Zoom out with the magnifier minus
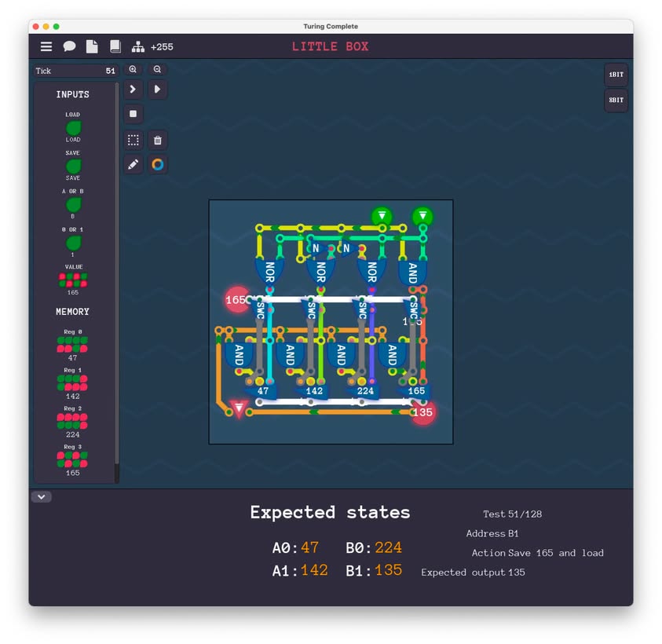Image resolution: width=662 pixels, height=644 pixels. tap(157, 69)
